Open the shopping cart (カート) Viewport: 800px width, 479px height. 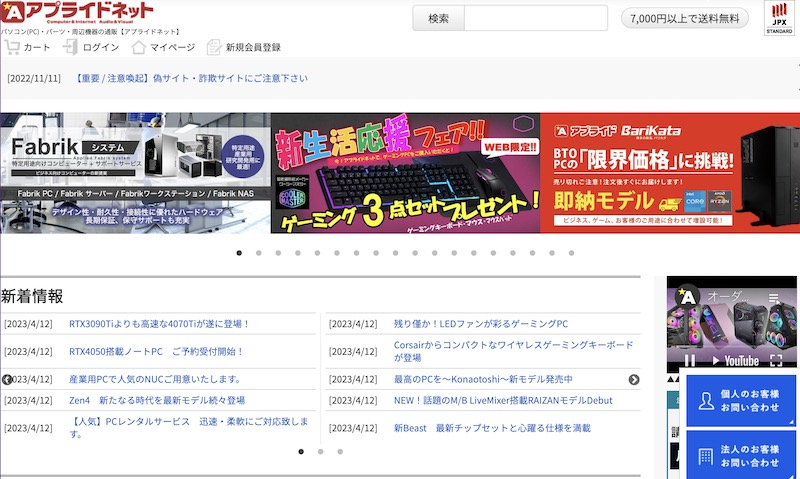click(x=27, y=47)
